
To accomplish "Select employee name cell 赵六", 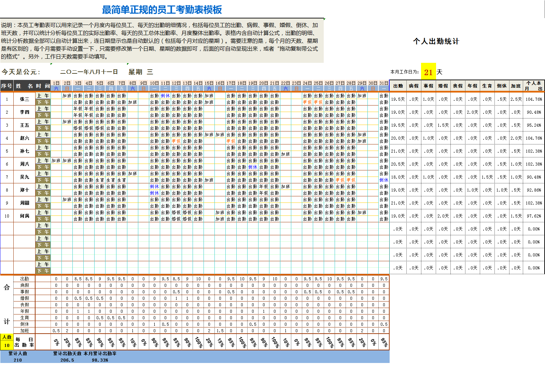I will click(x=25, y=138).
